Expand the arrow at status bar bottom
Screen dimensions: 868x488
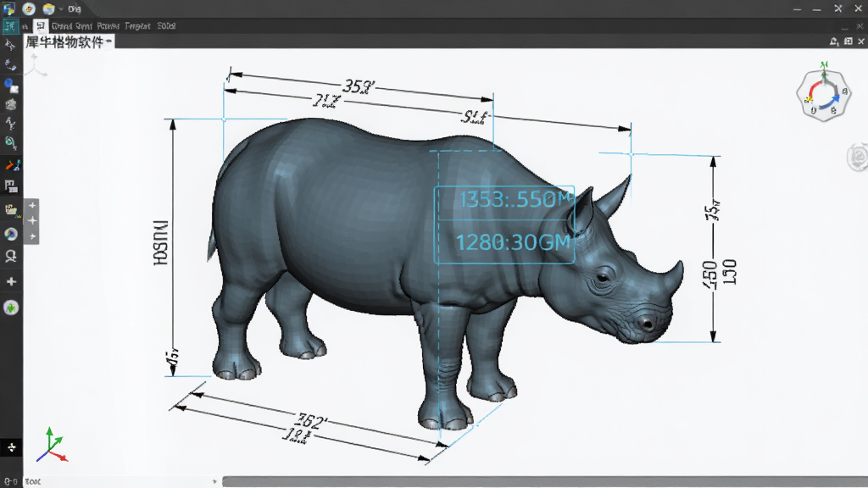pyautogui.click(x=214, y=481)
